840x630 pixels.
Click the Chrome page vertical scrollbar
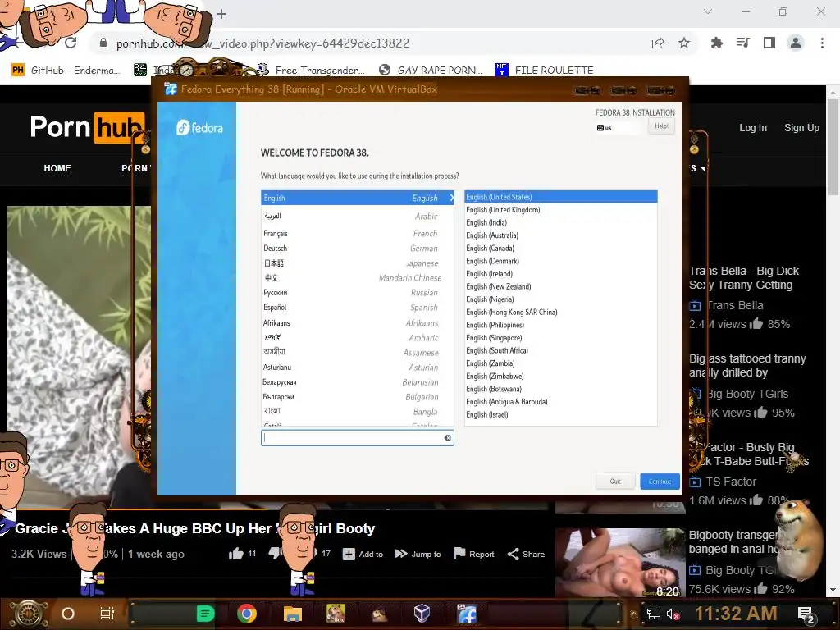coord(833,148)
